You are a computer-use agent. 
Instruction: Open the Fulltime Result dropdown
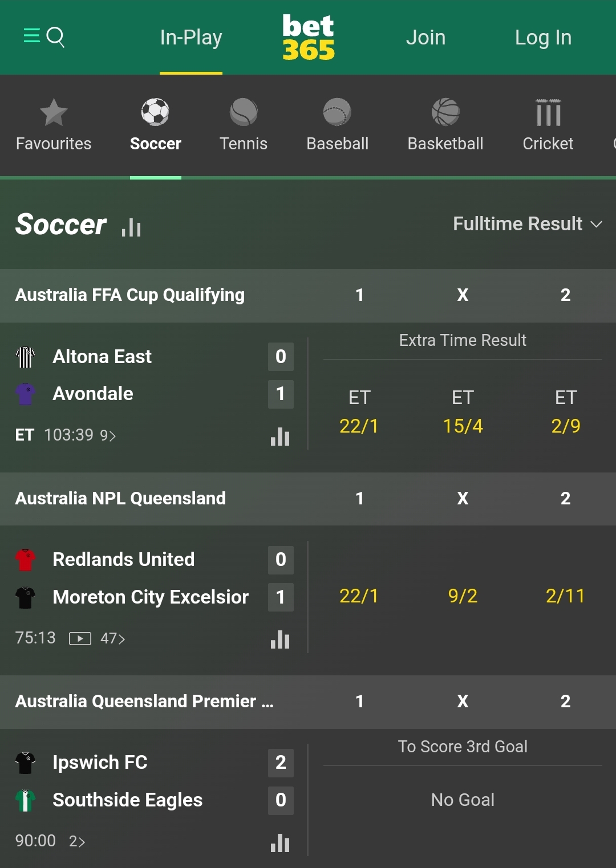click(x=528, y=224)
